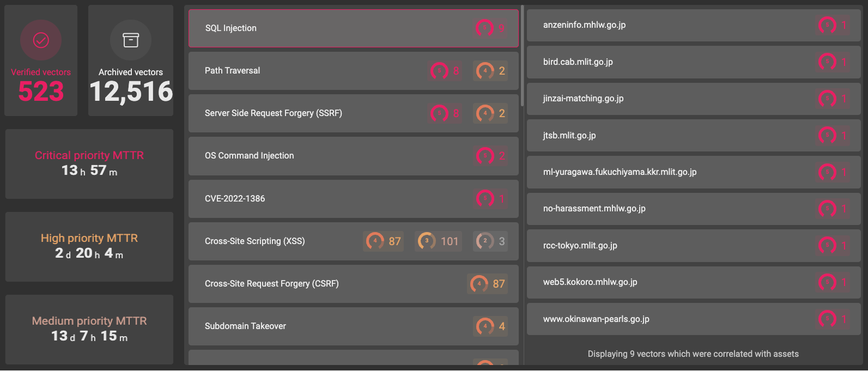Click the High priority MTTR card

click(89, 247)
